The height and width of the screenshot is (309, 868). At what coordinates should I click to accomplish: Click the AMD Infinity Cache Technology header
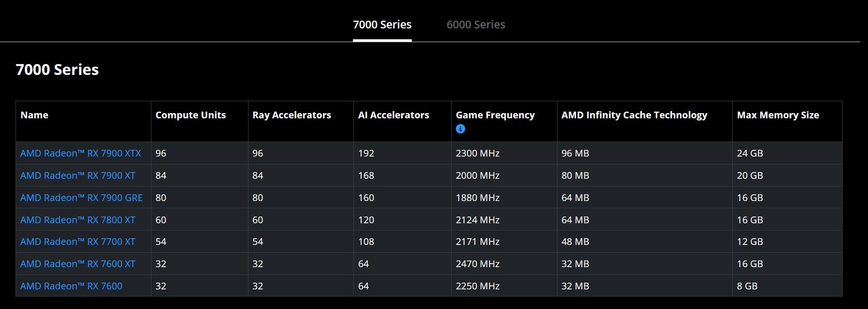(634, 115)
